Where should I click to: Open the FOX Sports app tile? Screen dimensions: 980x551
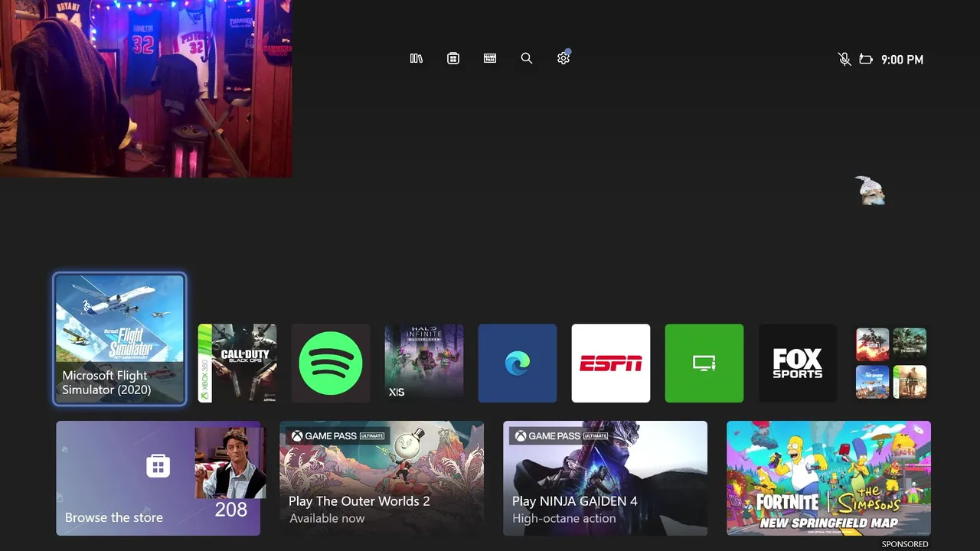pyautogui.click(x=798, y=363)
